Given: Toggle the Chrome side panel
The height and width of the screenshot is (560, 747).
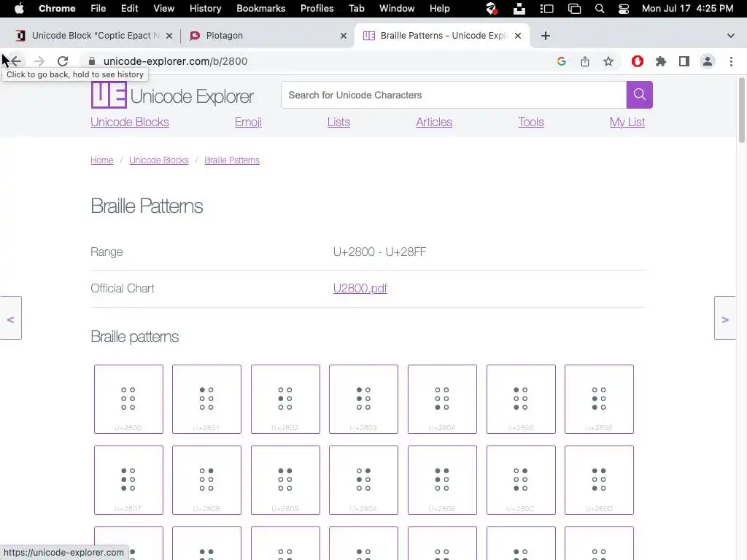Looking at the screenshot, I should pyautogui.click(x=684, y=61).
